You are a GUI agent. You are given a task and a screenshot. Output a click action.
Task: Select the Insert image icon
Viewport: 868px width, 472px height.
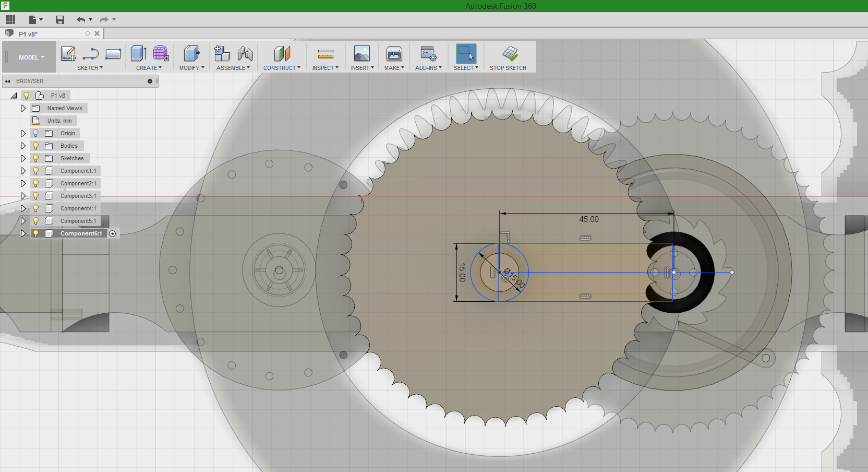click(361, 53)
